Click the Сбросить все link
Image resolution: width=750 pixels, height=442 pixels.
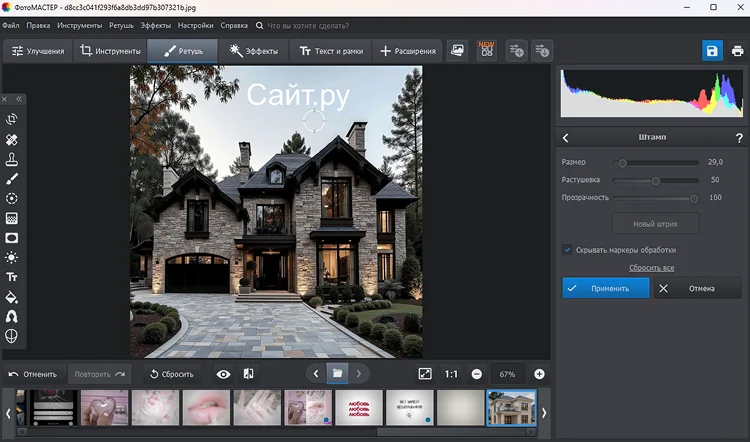pyautogui.click(x=651, y=268)
